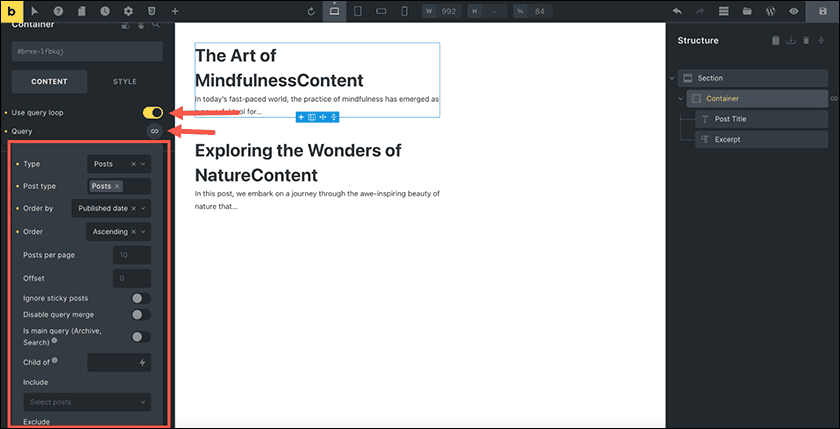Open the Order by Published date dropdown

point(111,208)
